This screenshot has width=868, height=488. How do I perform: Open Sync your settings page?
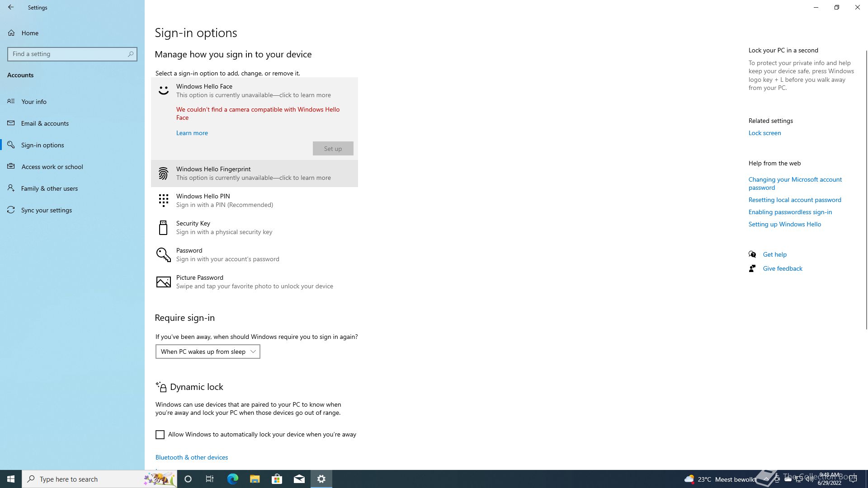pos(72,210)
